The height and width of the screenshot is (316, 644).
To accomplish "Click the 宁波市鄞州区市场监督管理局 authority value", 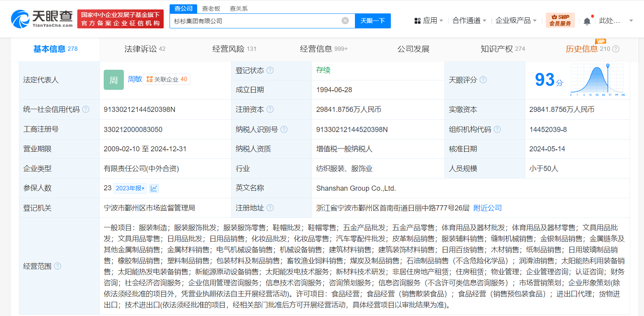I will [x=149, y=208].
